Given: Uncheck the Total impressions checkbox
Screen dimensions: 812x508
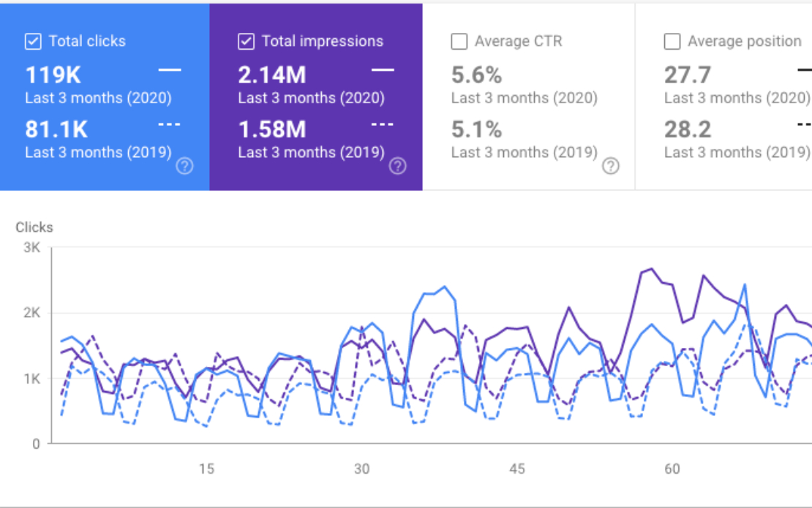Looking at the screenshot, I should 246,42.
